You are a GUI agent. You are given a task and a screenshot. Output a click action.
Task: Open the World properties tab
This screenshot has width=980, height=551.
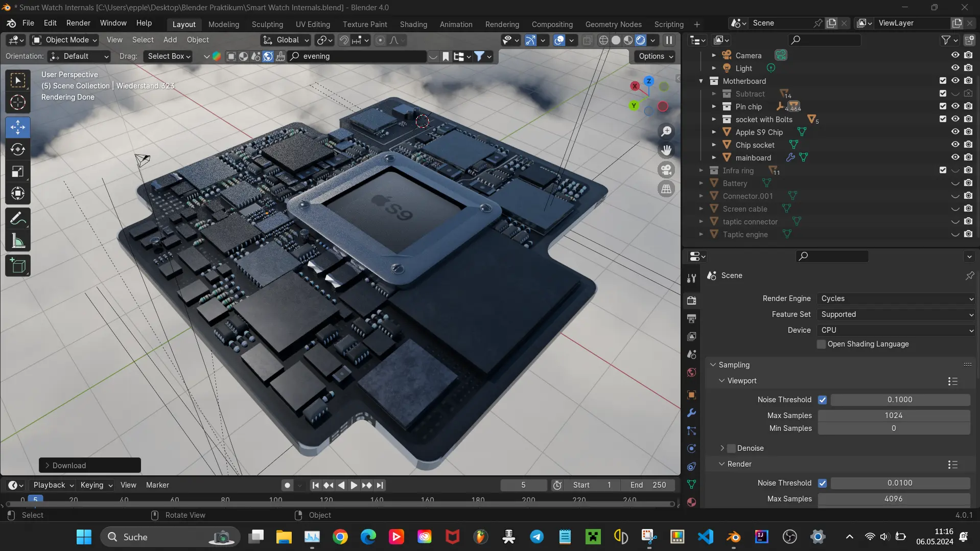click(692, 372)
